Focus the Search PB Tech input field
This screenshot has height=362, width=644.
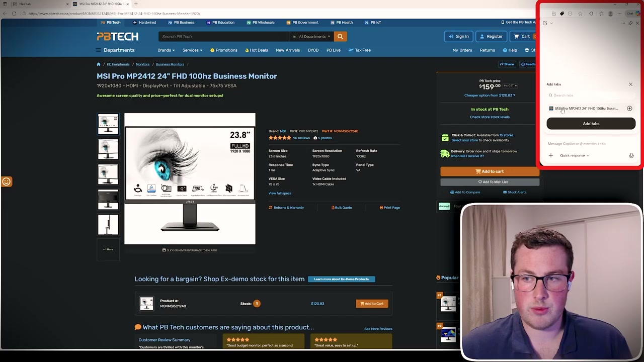(224, 36)
